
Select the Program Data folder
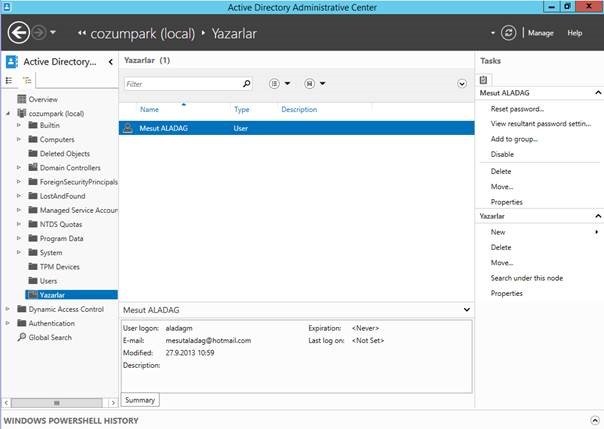[61, 238]
